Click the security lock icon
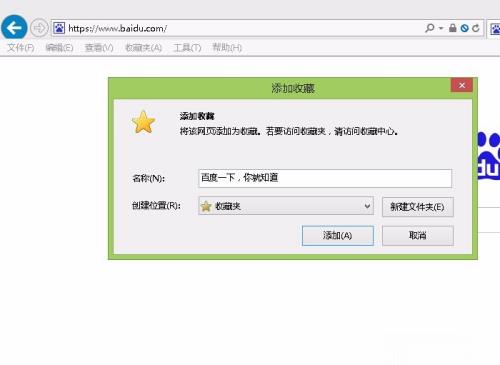 [x=452, y=28]
